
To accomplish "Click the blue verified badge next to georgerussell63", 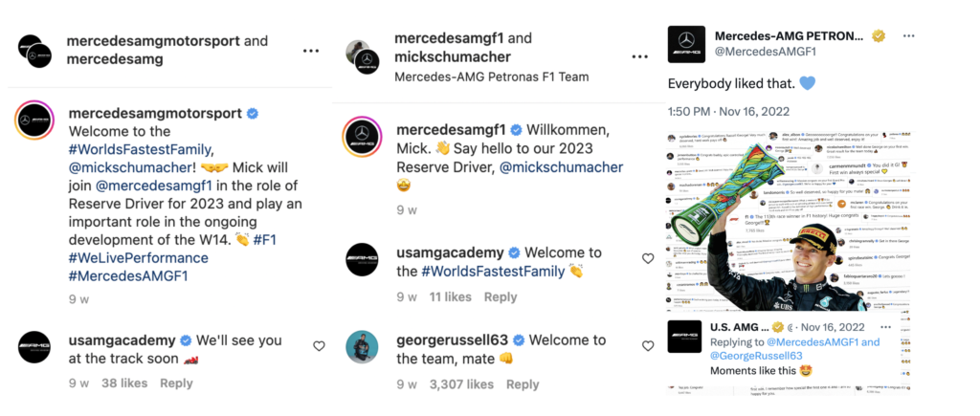I will pyautogui.click(x=518, y=340).
